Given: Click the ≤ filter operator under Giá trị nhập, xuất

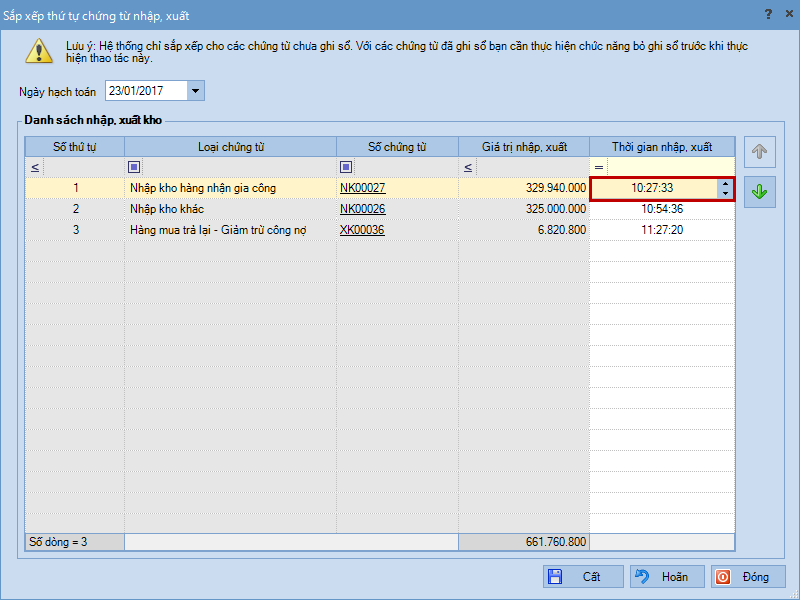Looking at the screenshot, I should pyautogui.click(x=468, y=167).
